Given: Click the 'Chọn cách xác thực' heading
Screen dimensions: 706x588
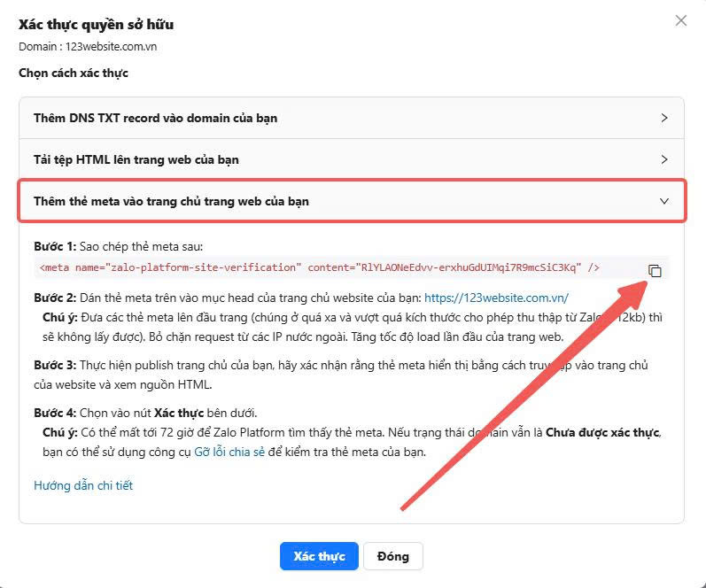Looking at the screenshot, I should (74, 73).
